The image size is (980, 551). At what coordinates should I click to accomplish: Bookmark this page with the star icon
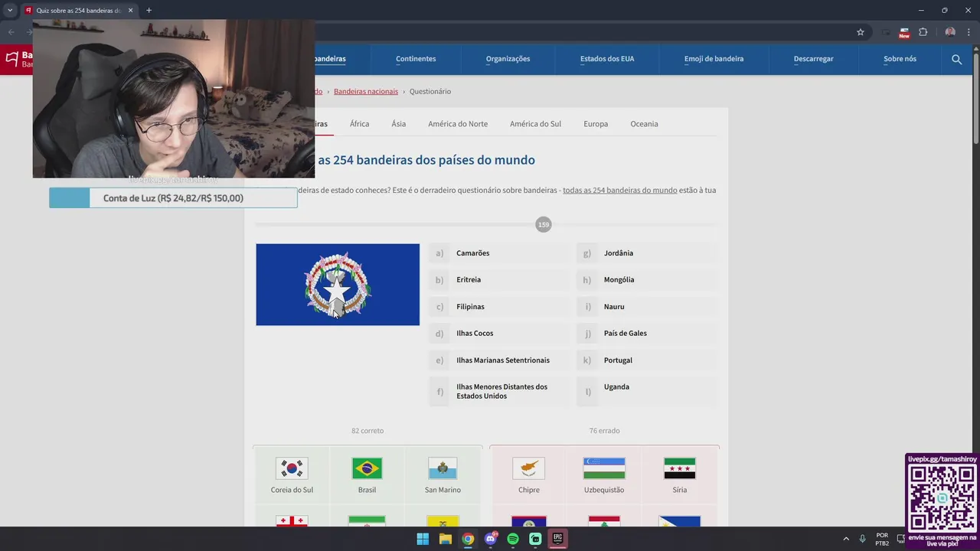pos(861,32)
